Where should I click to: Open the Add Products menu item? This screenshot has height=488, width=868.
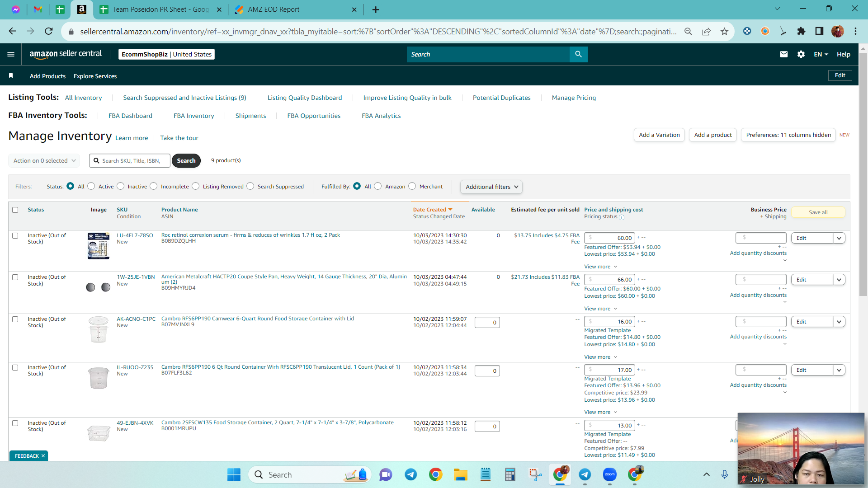click(x=47, y=76)
